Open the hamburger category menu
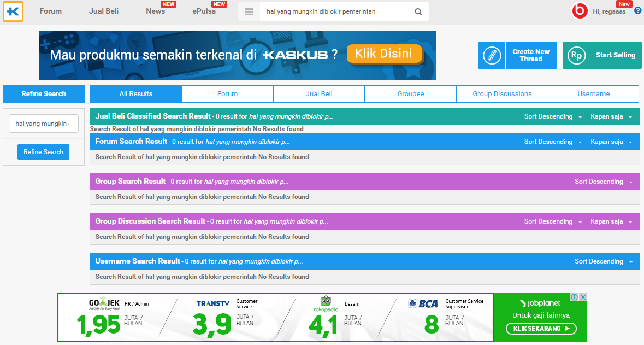644x345 pixels. (249, 11)
